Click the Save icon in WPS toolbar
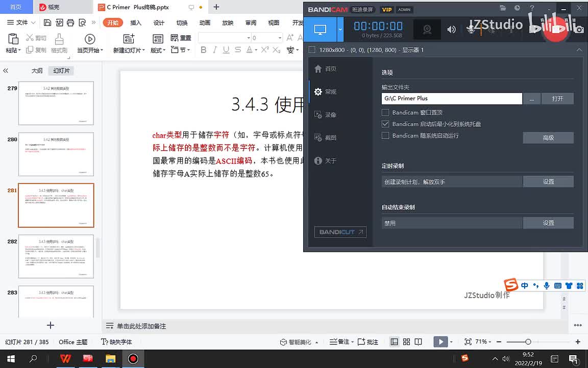588x368 pixels. tap(47, 22)
